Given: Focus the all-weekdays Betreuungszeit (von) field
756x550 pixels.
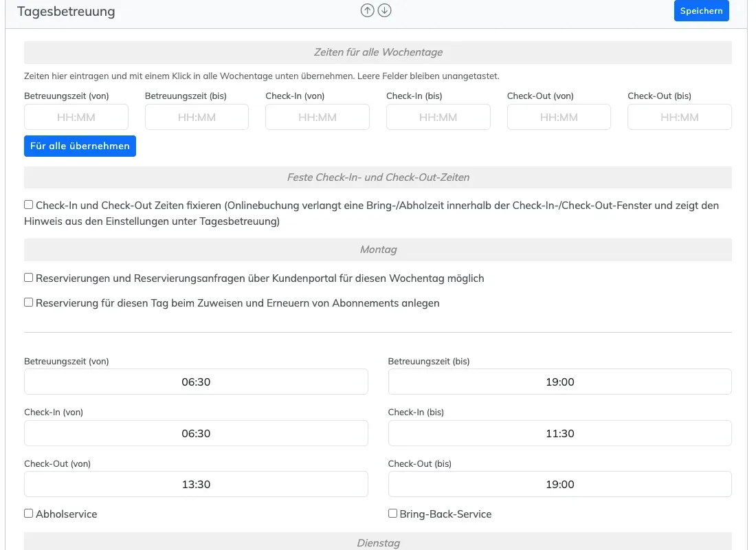Looking at the screenshot, I should (76, 117).
